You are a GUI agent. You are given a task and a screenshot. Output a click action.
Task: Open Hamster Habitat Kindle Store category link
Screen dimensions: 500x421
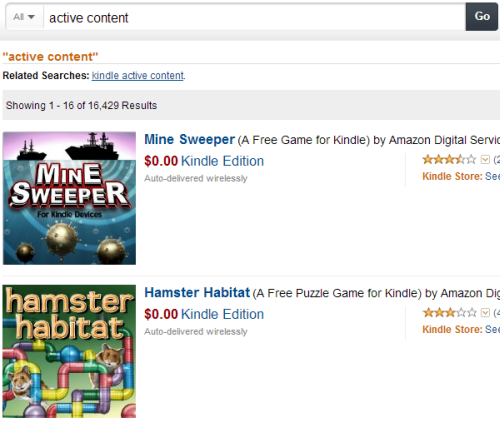[x=492, y=329]
